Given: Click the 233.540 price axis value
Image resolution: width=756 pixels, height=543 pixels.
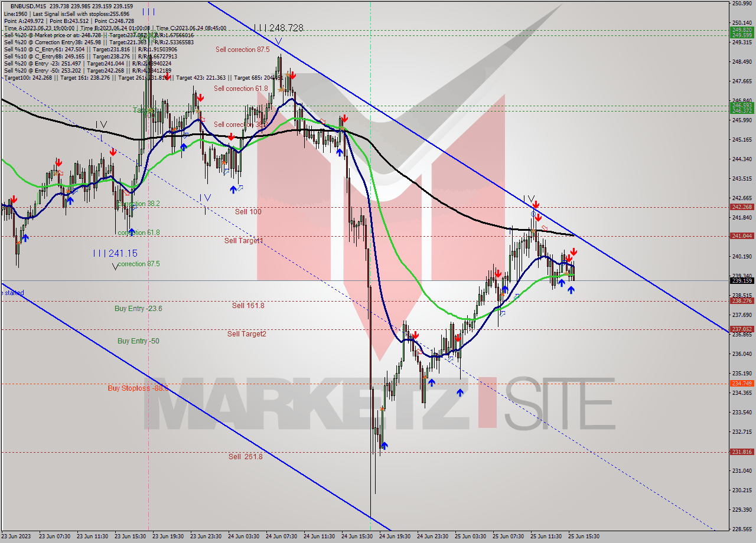Looking at the screenshot, I should pyautogui.click(x=742, y=412).
